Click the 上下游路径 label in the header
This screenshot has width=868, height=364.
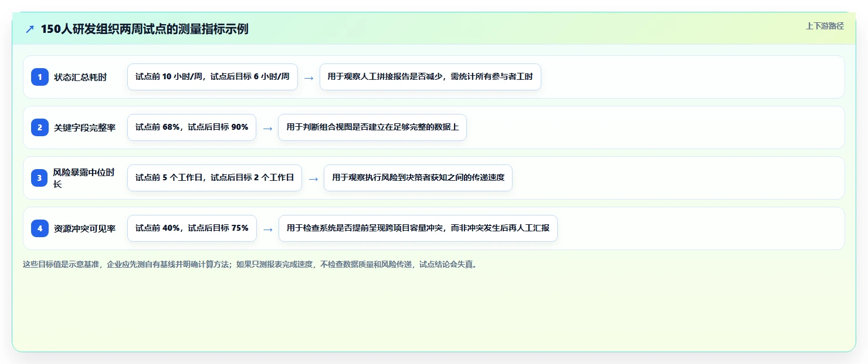click(825, 26)
